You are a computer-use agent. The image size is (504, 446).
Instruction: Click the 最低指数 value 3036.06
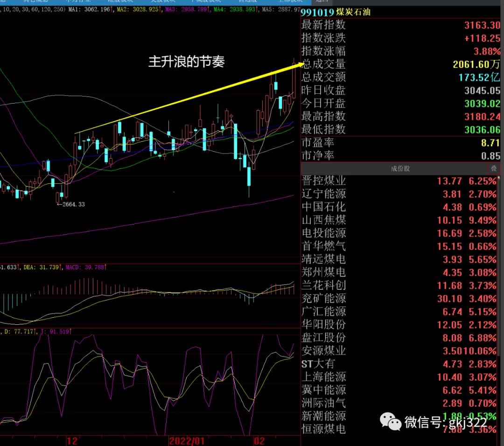[x=482, y=130]
